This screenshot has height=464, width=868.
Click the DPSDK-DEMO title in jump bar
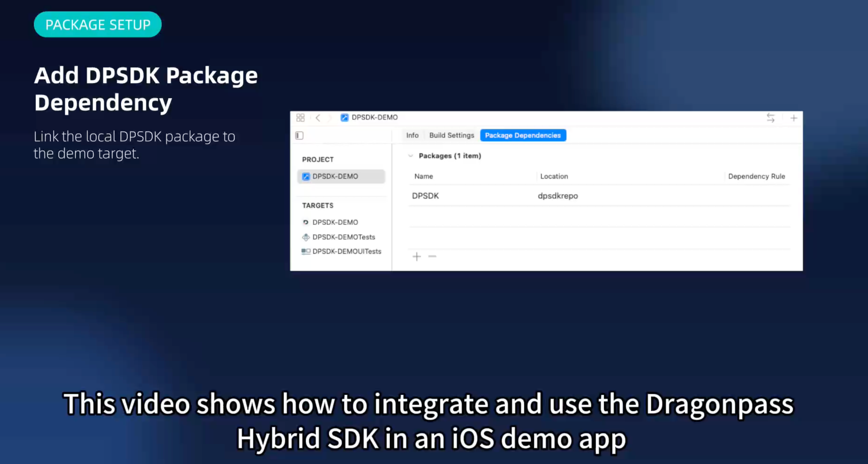coord(374,117)
